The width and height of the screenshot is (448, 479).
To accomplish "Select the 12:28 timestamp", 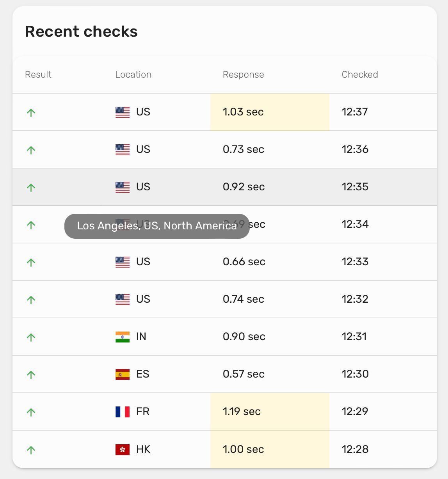I will pos(355,449).
